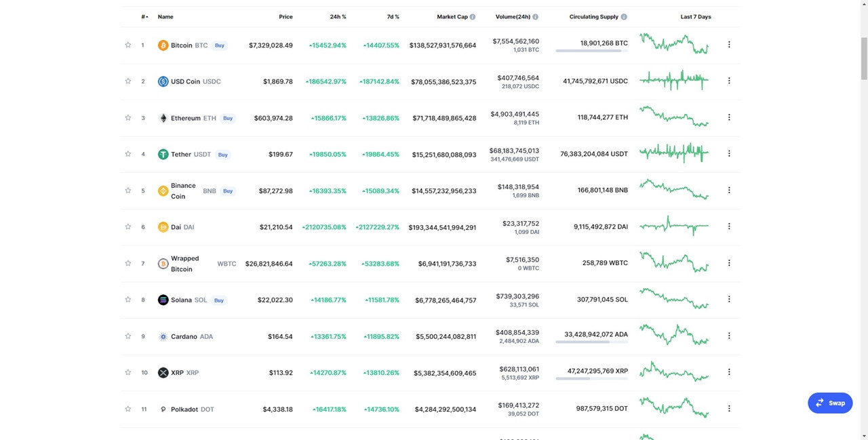Click Bitcoin circulating supply progress bar
Screen dimensions: 868x440
(x=591, y=51)
